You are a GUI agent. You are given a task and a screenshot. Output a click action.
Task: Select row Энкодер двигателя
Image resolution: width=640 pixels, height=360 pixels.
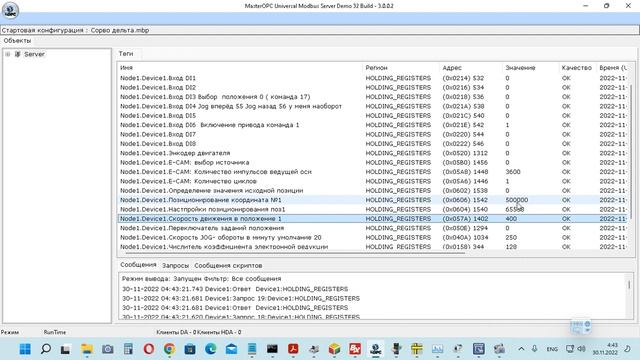[x=373, y=153]
